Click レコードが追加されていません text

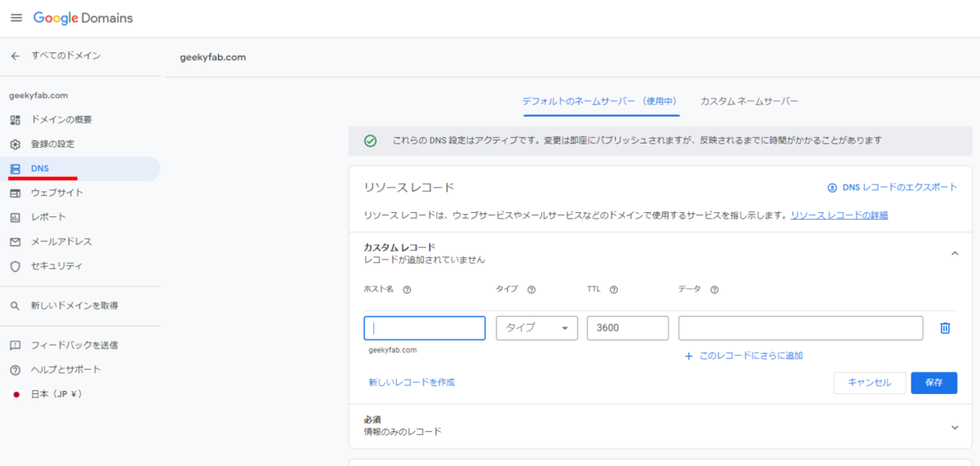pos(424,260)
